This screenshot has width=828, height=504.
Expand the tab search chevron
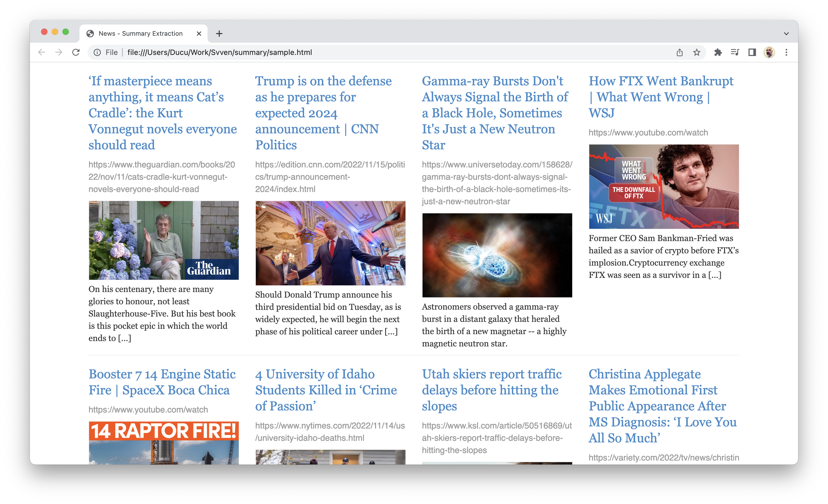pos(786,34)
